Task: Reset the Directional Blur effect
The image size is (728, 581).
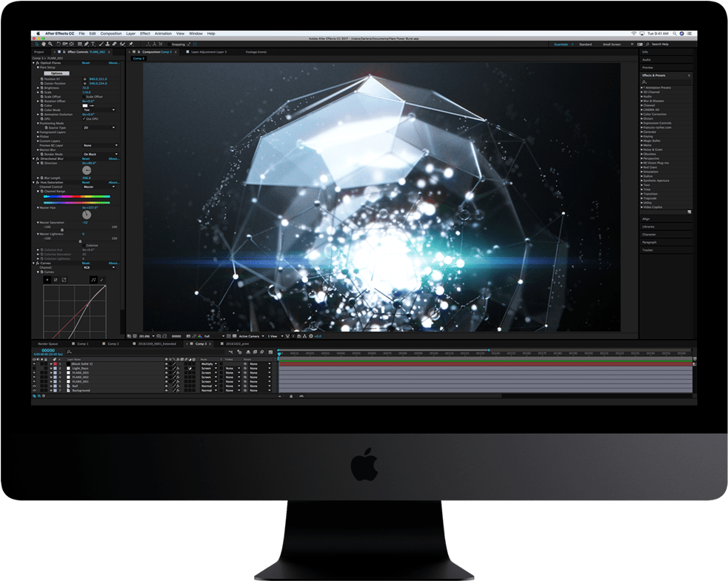Action: click(86, 158)
